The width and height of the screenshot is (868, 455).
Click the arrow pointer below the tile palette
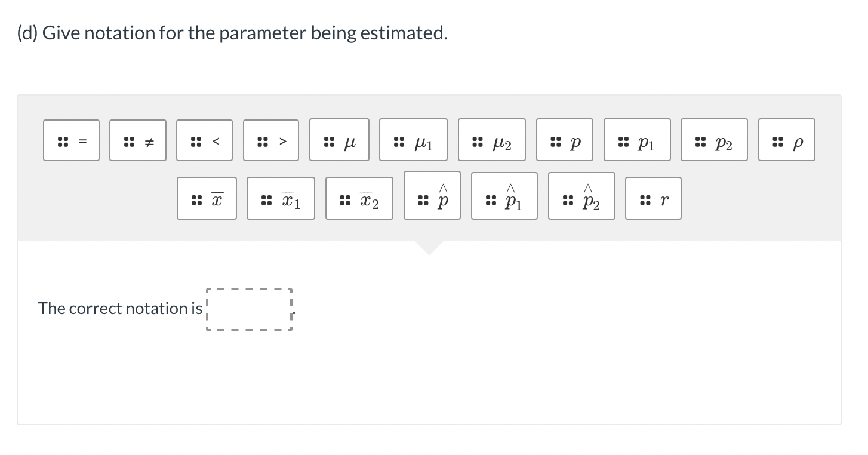pos(429,247)
